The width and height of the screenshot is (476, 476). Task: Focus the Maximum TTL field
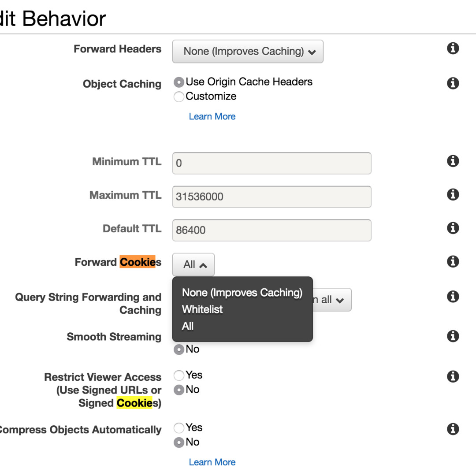tap(271, 197)
